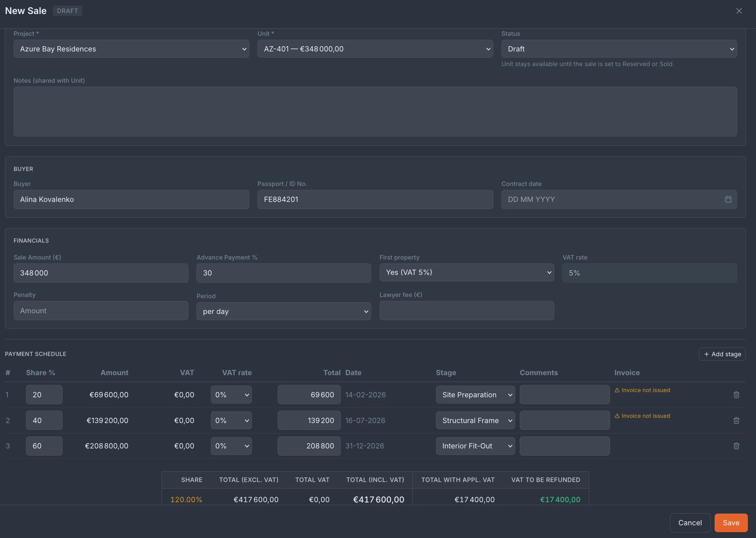Open the Contract date calendar picker

tap(728, 199)
